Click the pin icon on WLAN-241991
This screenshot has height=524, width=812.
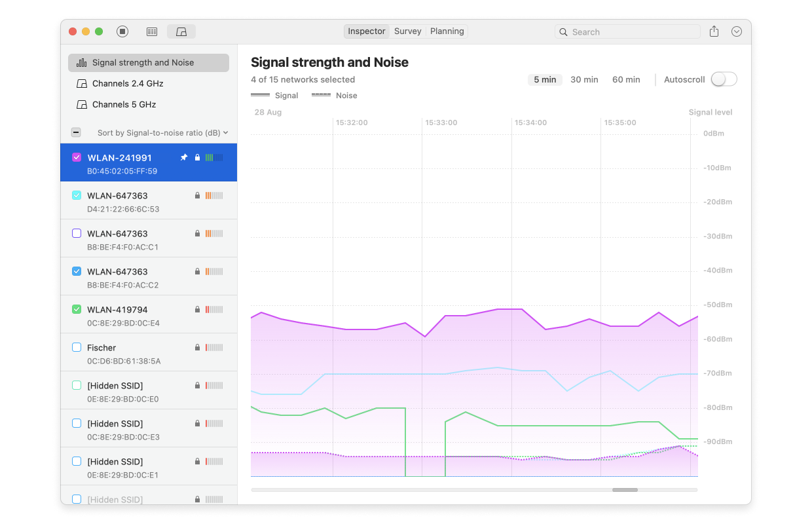point(184,158)
